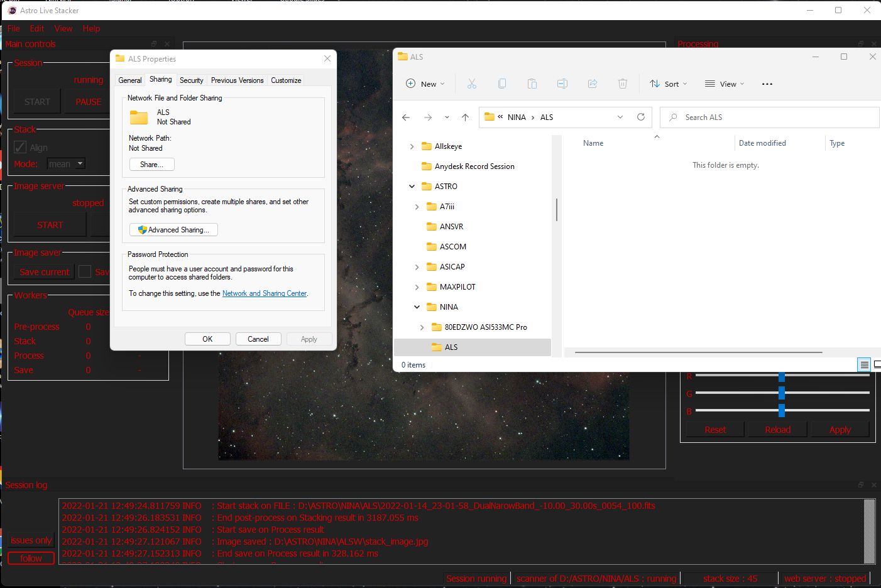Float the Main controls panel
881x588 pixels.
click(x=154, y=44)
